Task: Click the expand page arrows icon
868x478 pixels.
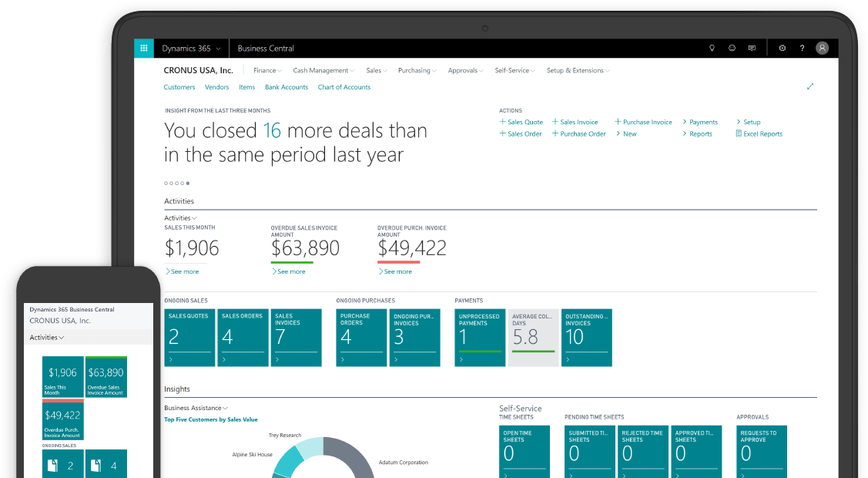Action: 809,86
